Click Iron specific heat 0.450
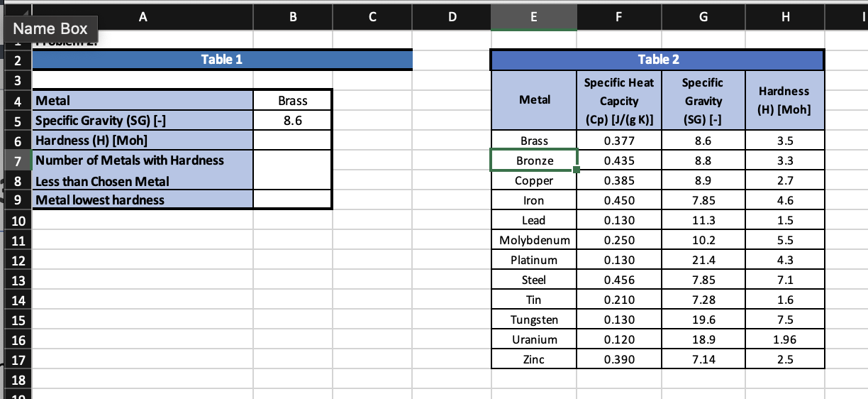 619,200
